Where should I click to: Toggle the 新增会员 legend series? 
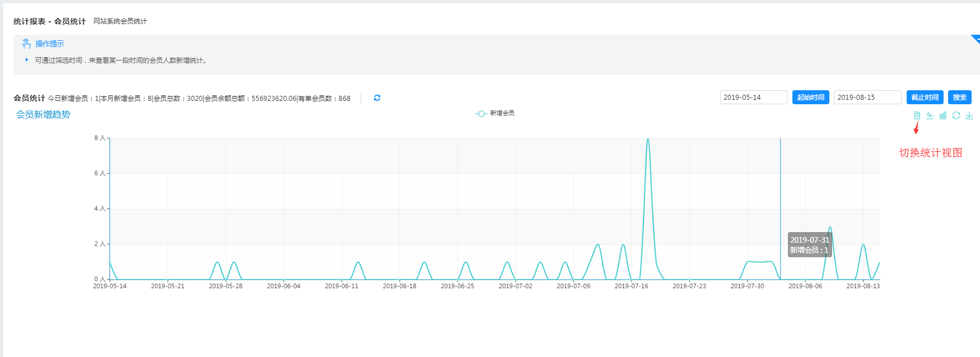495,113
